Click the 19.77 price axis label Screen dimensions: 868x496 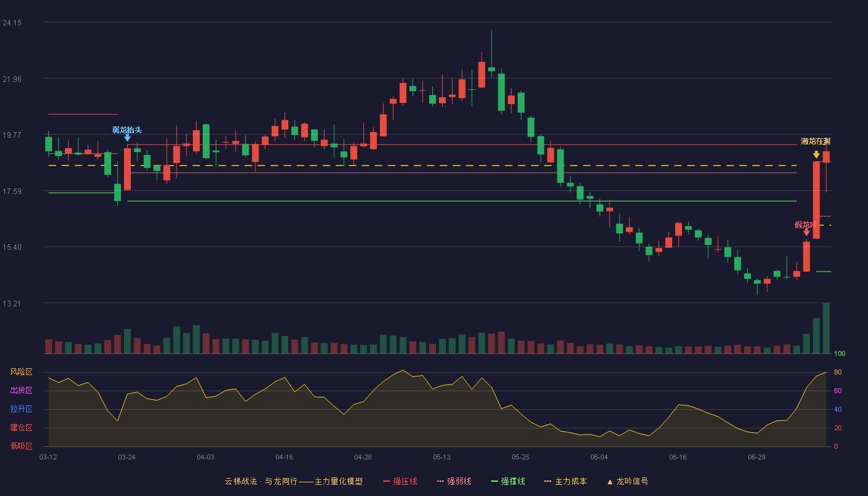tap(12, 135)
